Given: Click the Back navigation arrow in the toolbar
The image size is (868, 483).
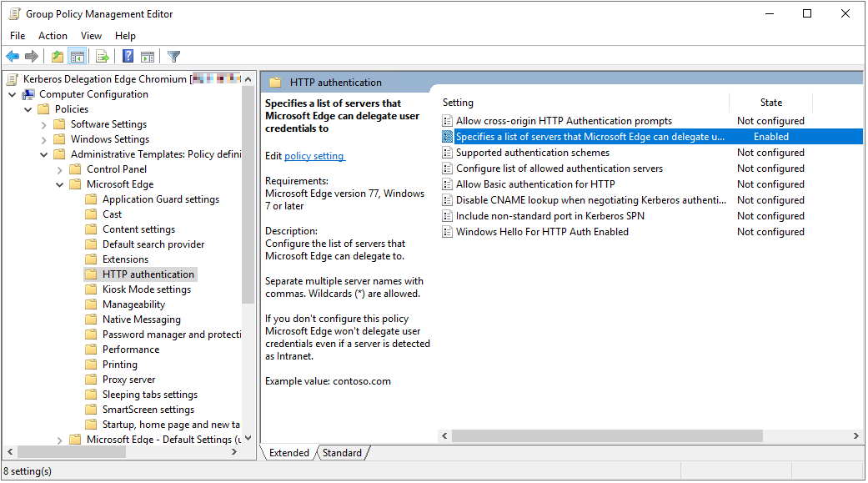Looking at the screenshot, I should pos(12,56).
